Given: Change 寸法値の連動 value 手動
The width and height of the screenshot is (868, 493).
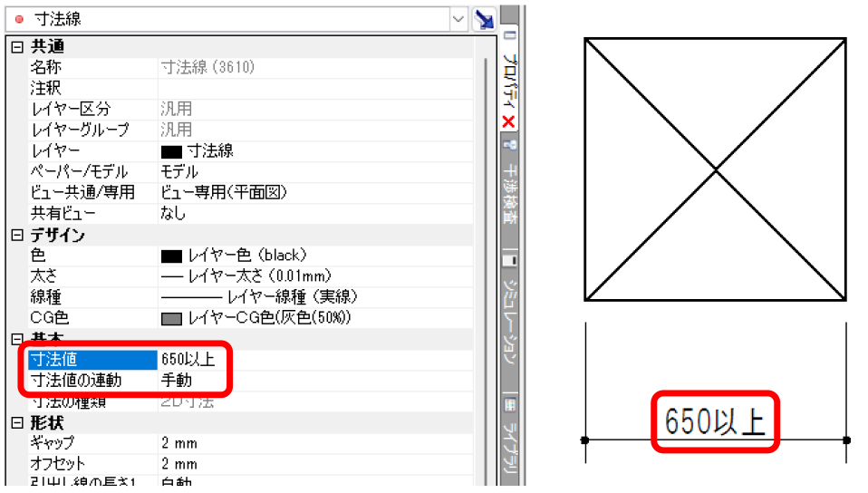Looking at the screenshot, I should click(177, 381).
